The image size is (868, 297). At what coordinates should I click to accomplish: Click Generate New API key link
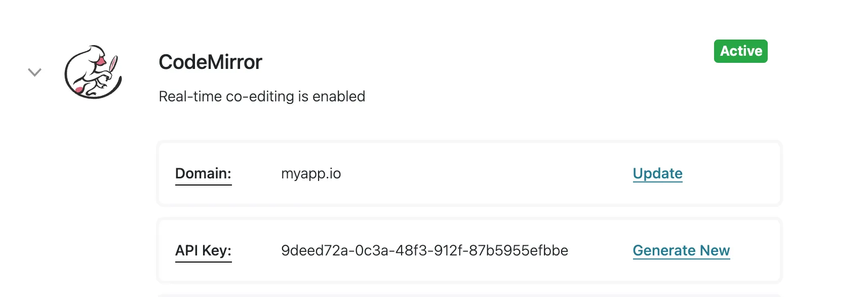[681, 251]
